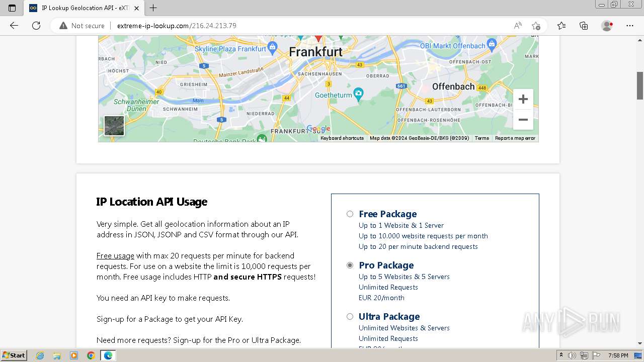This screenshot has height=362, width=644.
Task: Zoom in on the map
Action: coord(523,99)
